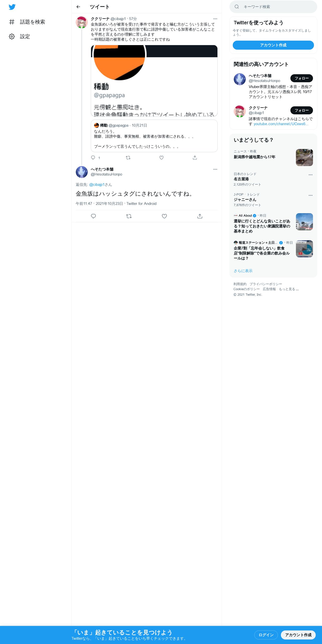Like the ククリーナ parent tweet
Image resolution: width=322 pixels, height=644 pixels.
pos(162,158)
